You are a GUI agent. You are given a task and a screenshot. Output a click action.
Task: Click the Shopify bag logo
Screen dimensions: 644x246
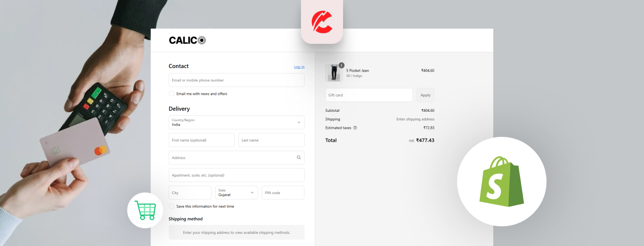point(501,181)
